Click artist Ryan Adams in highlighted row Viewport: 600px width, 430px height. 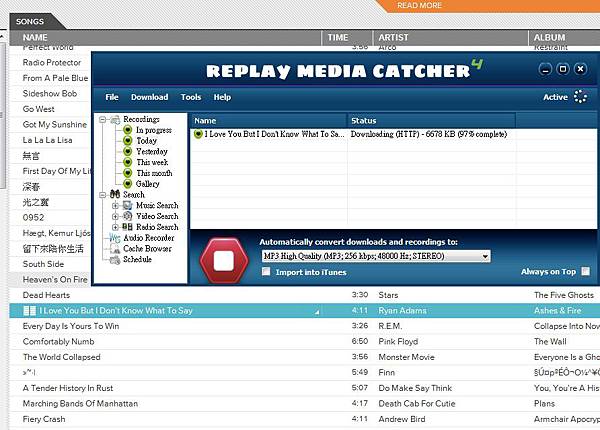[402, 311]
